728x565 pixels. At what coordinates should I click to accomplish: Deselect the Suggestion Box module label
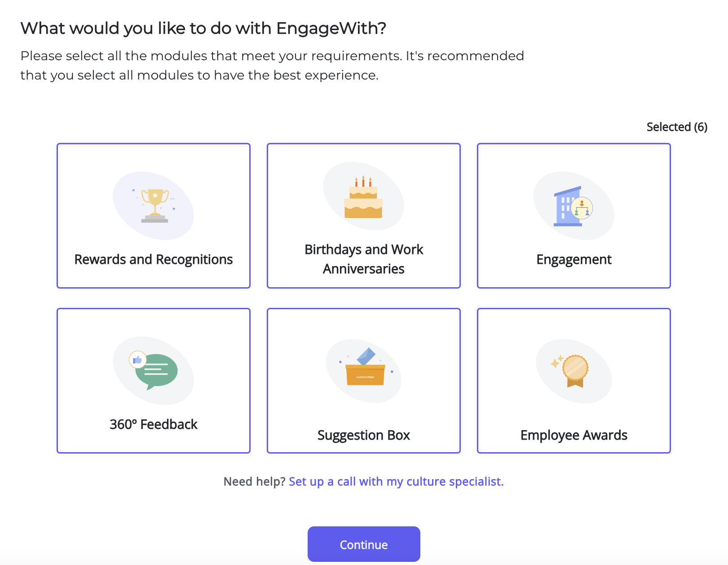364,435
